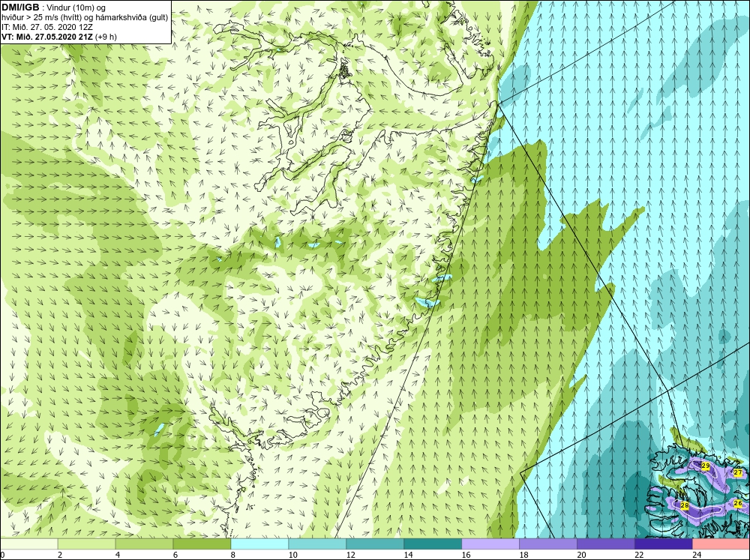Viewport: 750px width, 560px height.
Task: Click the 14–16 m/s dark teal legend swatch
Action: [433, 544]
